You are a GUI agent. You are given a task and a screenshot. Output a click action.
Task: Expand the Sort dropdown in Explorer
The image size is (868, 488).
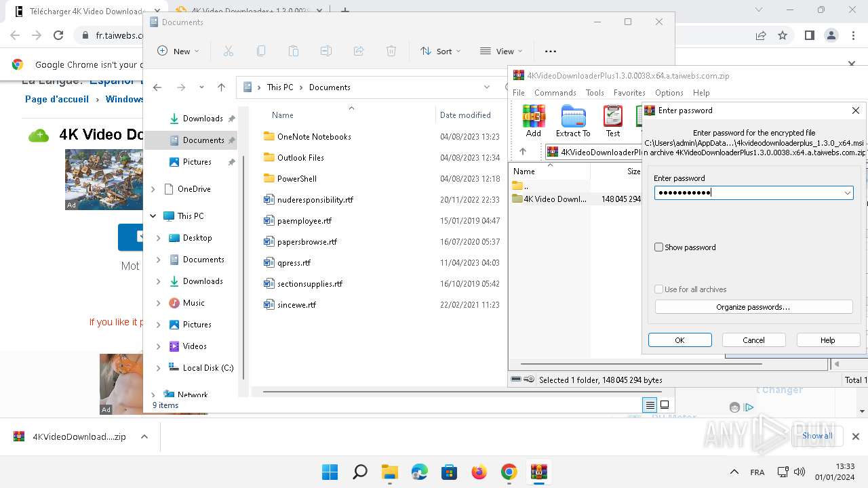(x=440, y=51)
